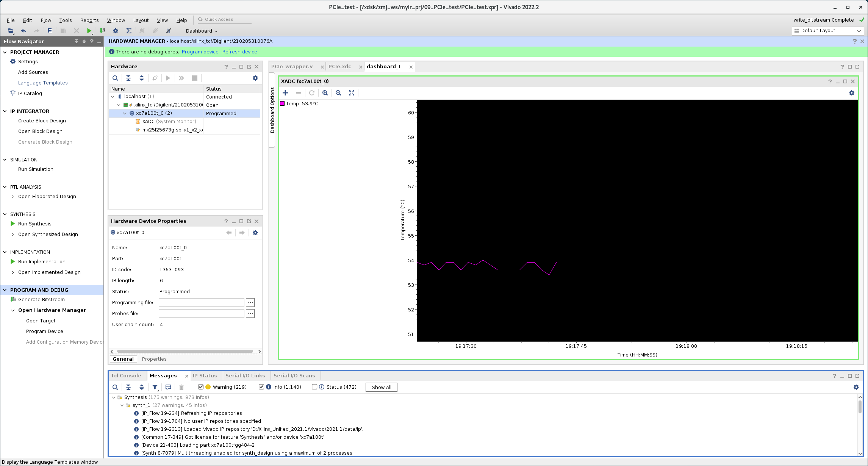Expand all in Hardware panel toolbar
The width and height of the screenshot is (868, 466).
(142, 78)
